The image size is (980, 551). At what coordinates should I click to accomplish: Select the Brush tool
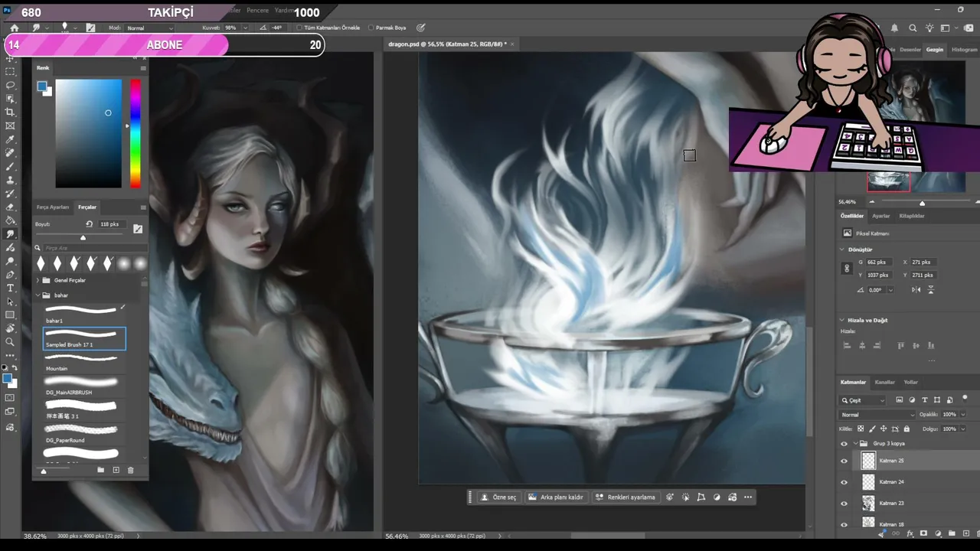coord(10,167)
